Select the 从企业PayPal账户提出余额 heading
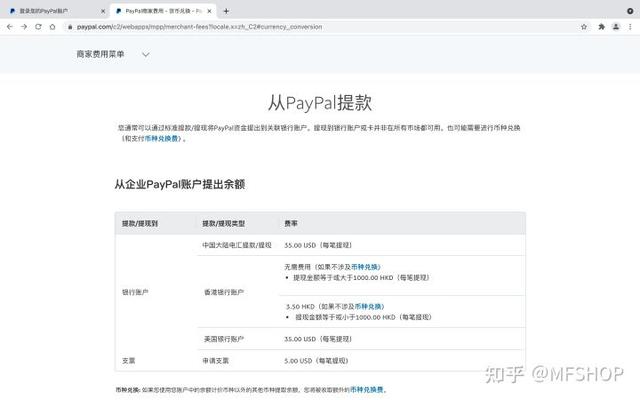Viewport: 640px width, 400px height. (180, 184)
